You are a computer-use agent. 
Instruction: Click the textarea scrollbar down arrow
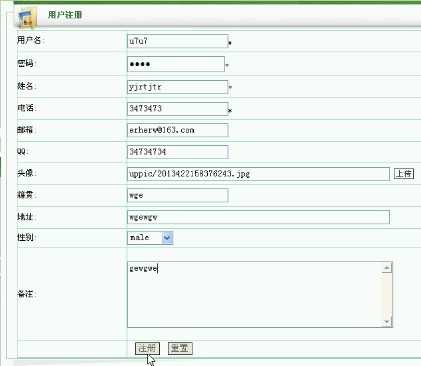point(387,322)
